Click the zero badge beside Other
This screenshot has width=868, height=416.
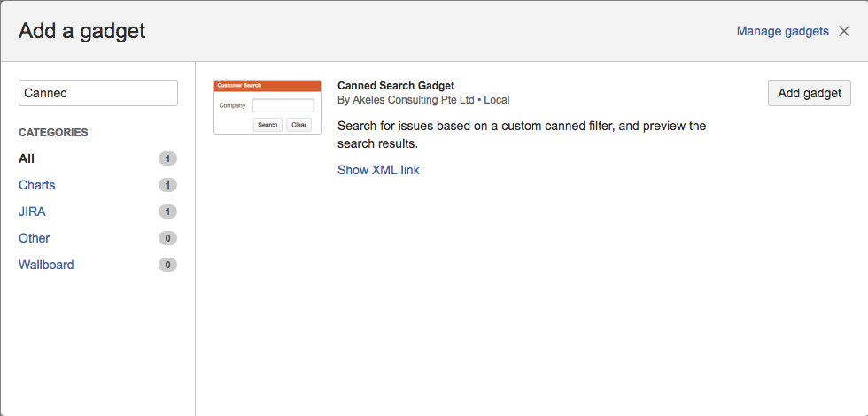pos(167,238)
